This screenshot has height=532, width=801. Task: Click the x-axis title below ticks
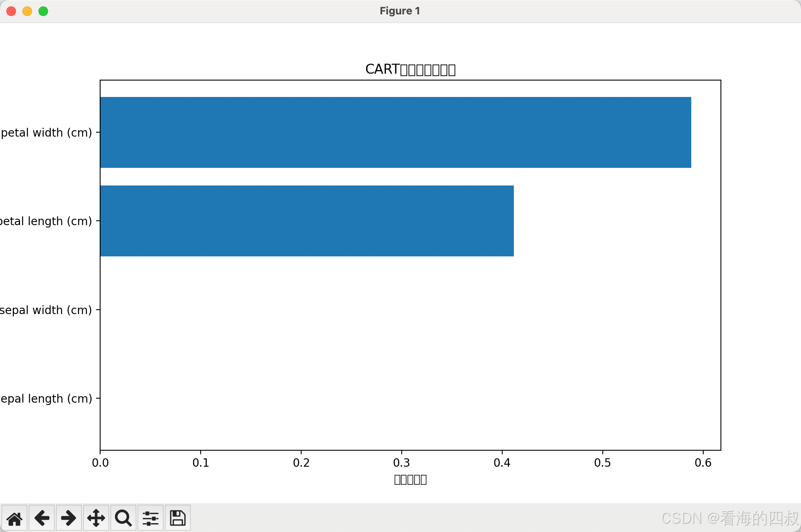pos(410,480)
